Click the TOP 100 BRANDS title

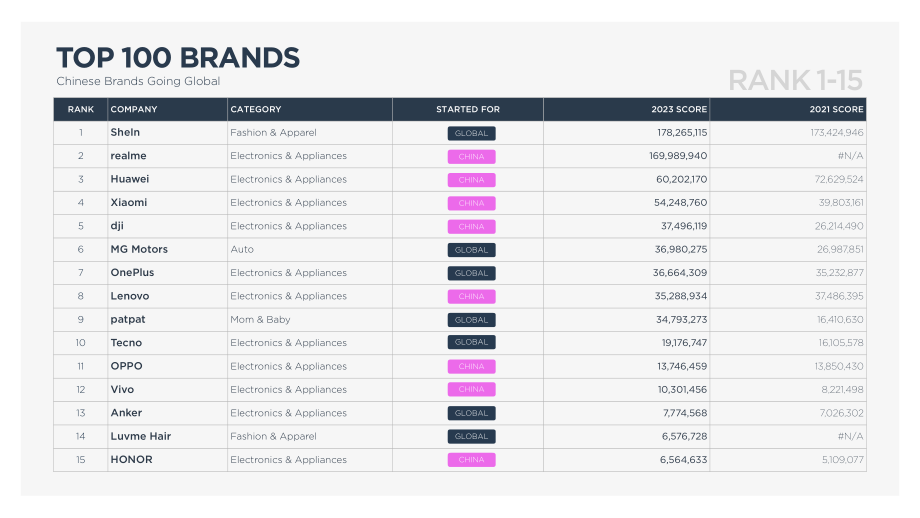[x=178, y=58]
